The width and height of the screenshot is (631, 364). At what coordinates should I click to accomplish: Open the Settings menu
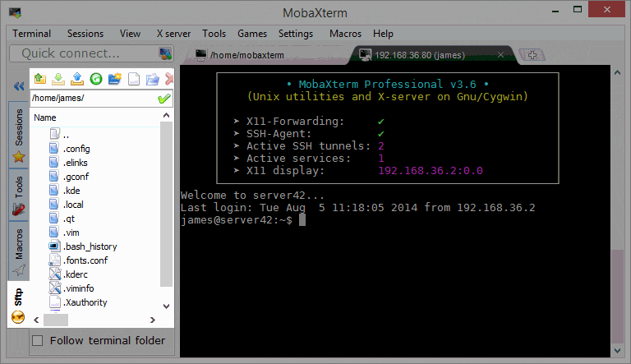tap(296, 34)
